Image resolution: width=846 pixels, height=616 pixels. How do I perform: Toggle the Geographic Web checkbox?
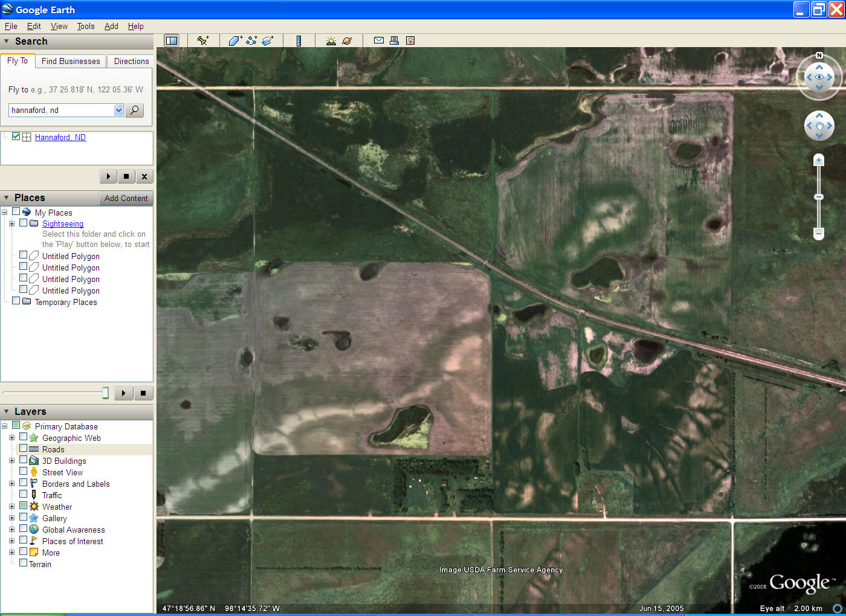[23, 437]
